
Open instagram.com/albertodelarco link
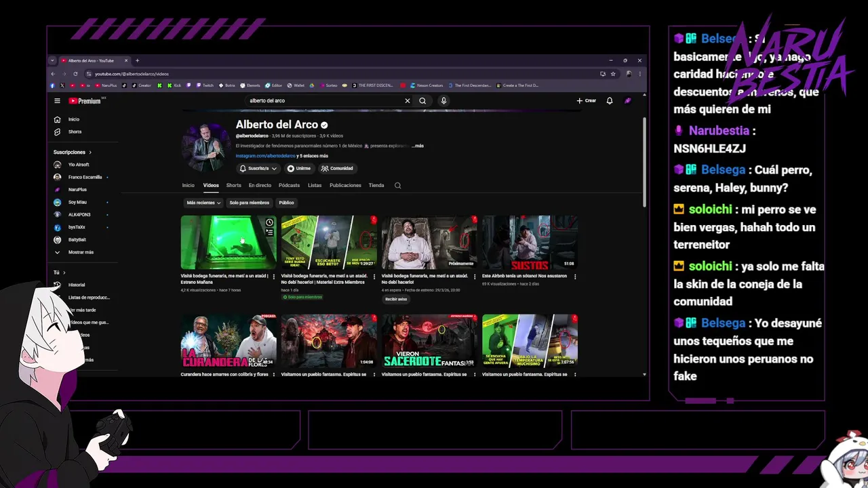[x=266, y=156]
